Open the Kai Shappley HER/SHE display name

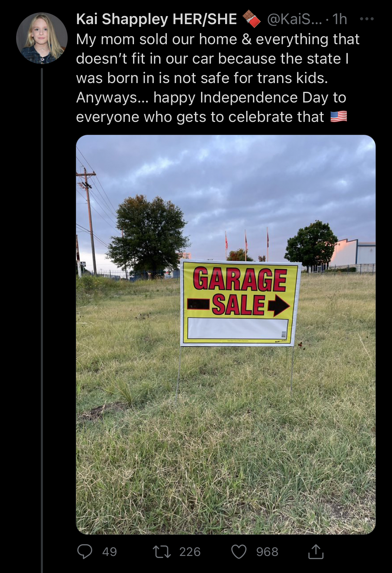click(156, 19)
